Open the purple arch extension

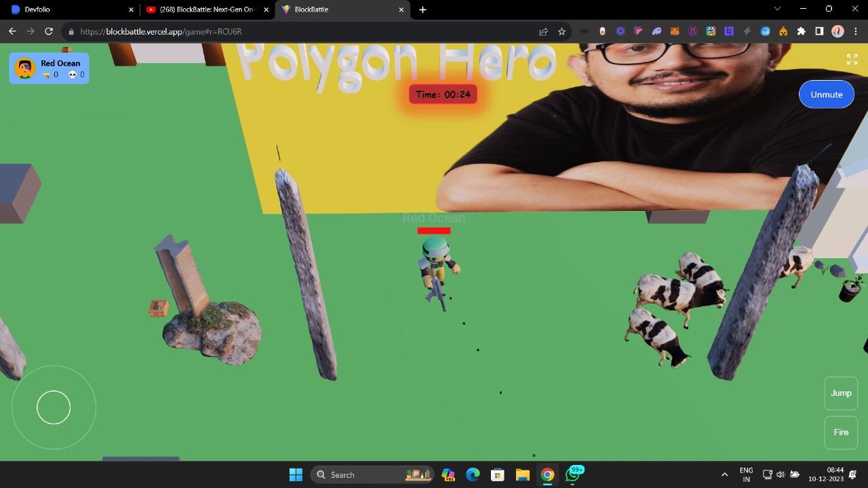click(x=692, y=31)
